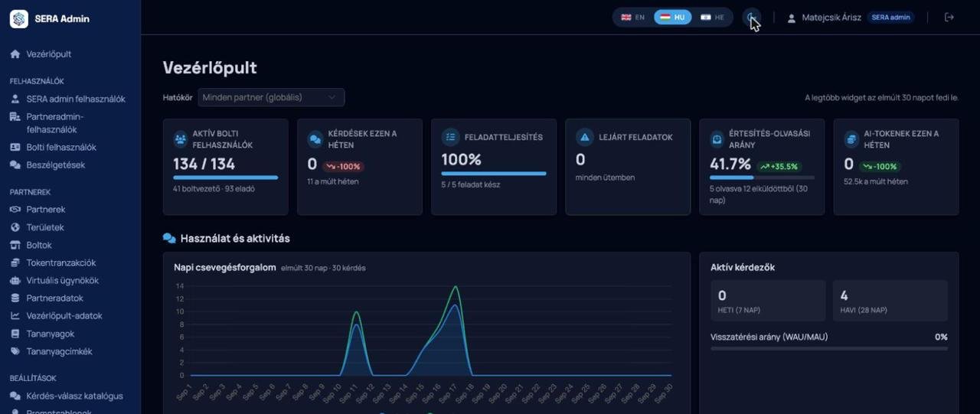Viewport: 980px width, 414px height.
Task: Click the user name Matejcsik Árisz
Action: click(x=831, y=18)
